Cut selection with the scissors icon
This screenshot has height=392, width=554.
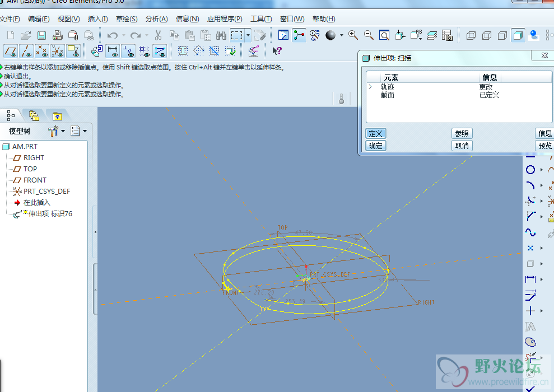point(159,35)
